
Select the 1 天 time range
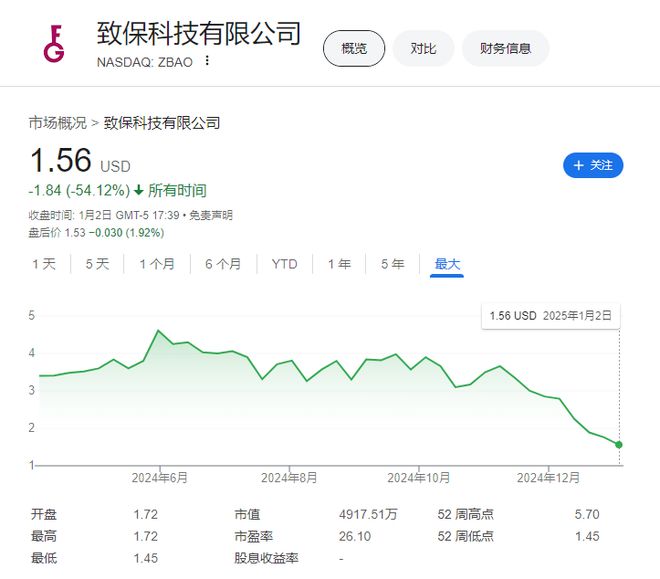(44, 264)
